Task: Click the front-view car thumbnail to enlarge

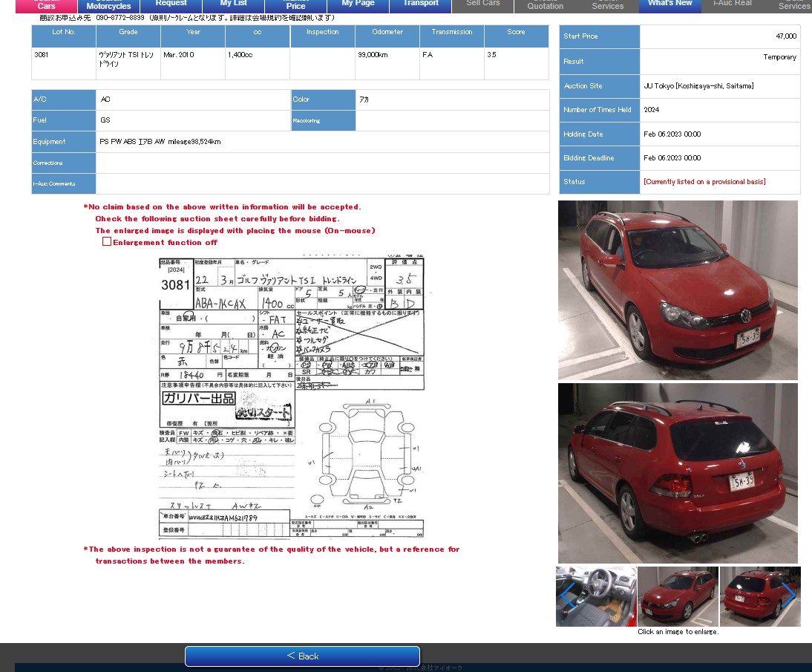Action: [678, 596]
